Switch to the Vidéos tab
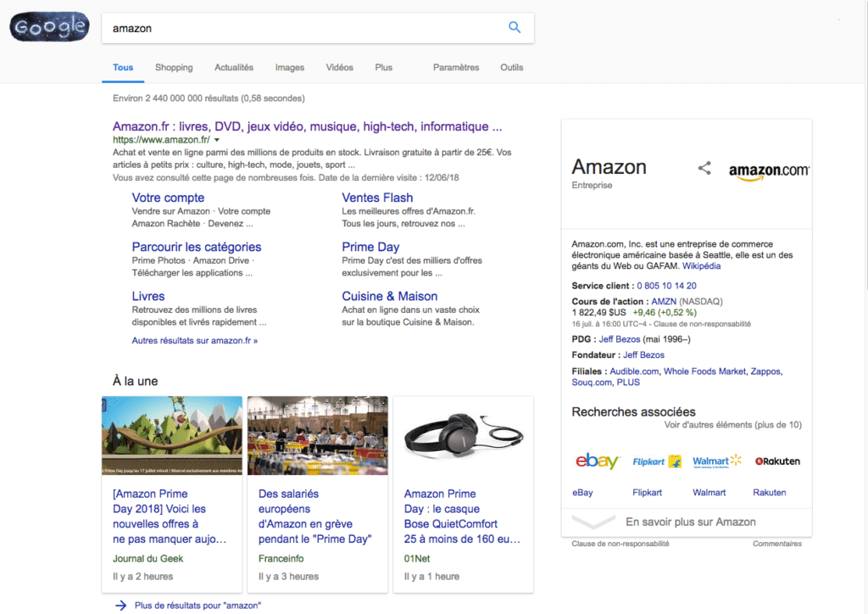 (x=339, y=68)
